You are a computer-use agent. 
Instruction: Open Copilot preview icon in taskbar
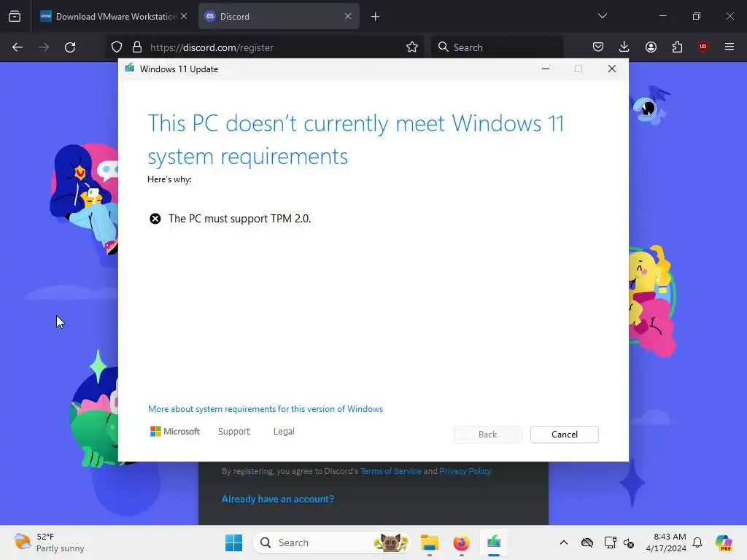click(x=724, y=542)
